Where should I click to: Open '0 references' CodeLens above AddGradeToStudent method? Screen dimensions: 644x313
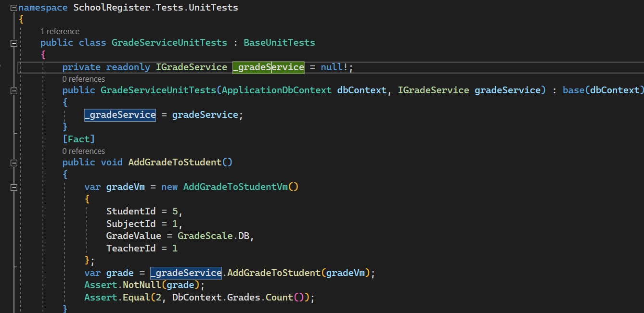(83, 151)
